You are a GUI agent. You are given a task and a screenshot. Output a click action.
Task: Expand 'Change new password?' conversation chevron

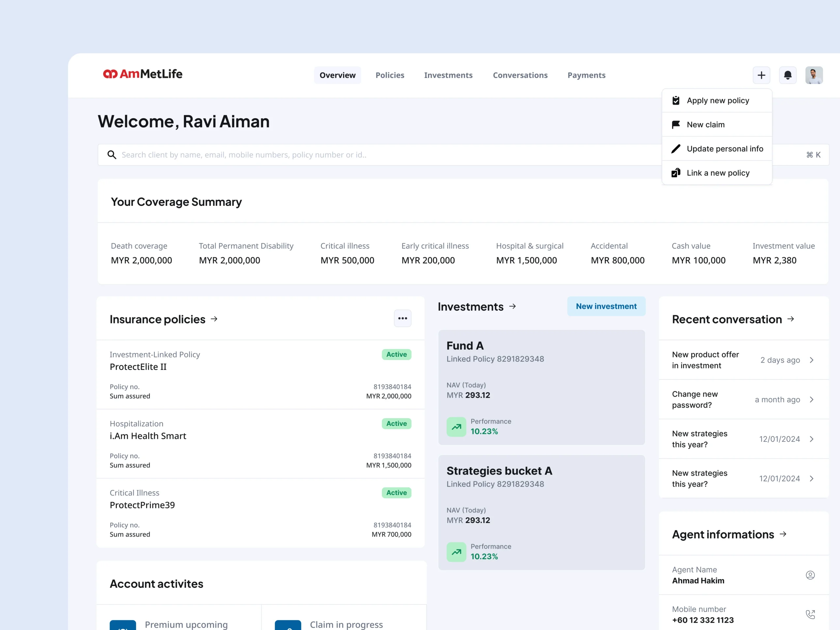811,400
